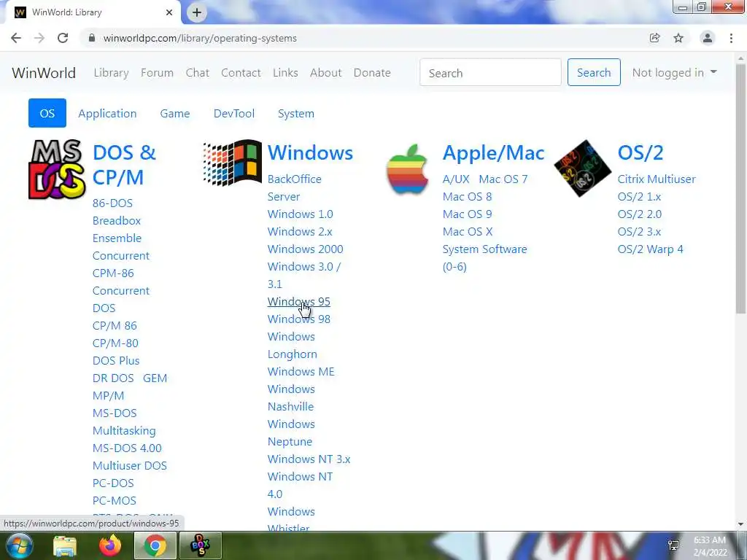This screenshot has height=560, width=747.
Task: Open a new tab with plus button
Action: [197, 12]
